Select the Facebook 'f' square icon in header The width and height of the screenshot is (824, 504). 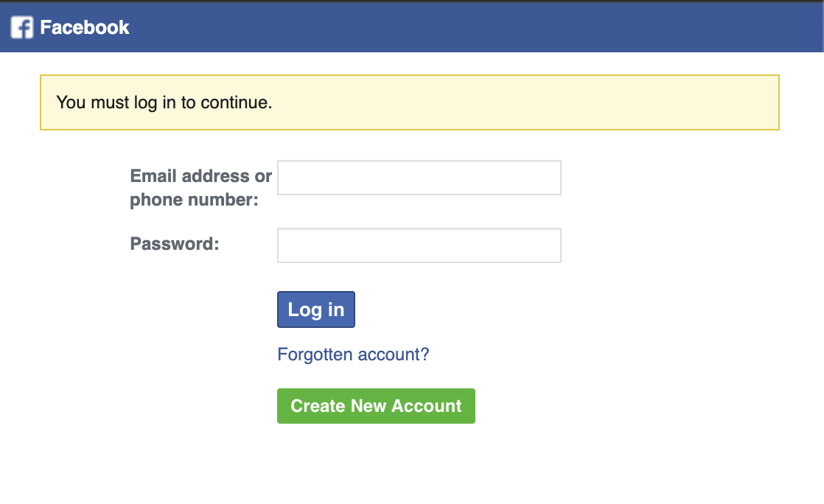(x=20, y=27)
